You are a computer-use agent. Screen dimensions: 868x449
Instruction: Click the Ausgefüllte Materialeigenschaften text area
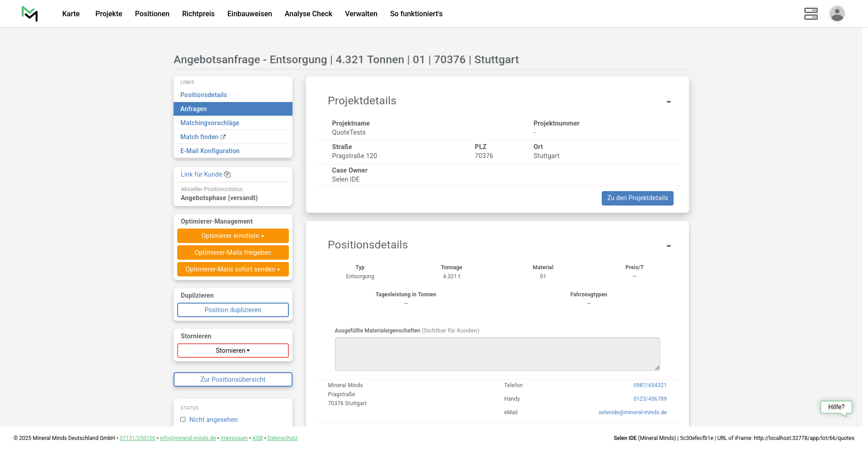[x=497, y=354]
